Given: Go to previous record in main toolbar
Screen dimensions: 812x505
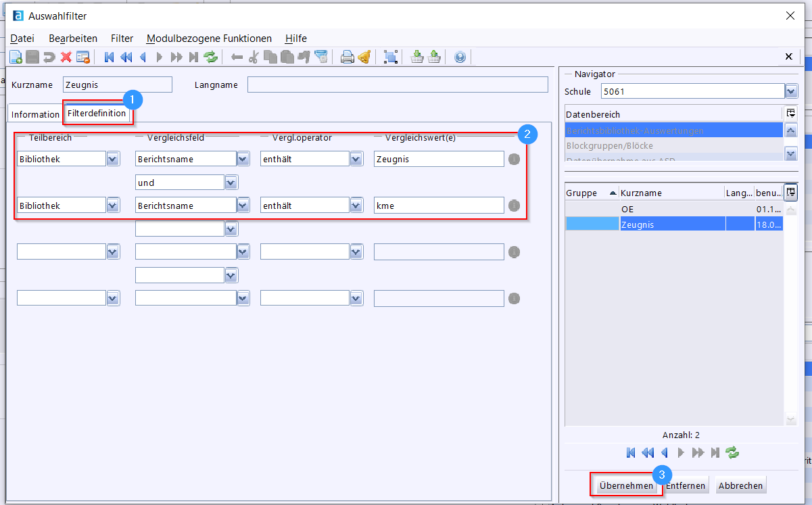Looking at the screenshot, I should [x=143, y=57].
